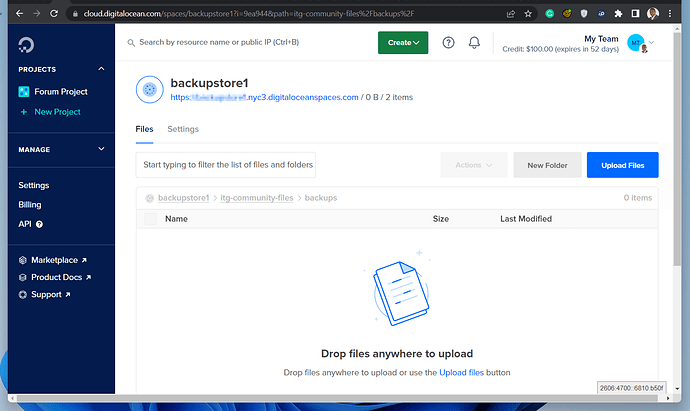Viewport: 690px width, 411px height.
Task: Click the Upload files link in drop zone
Action: 461,373
